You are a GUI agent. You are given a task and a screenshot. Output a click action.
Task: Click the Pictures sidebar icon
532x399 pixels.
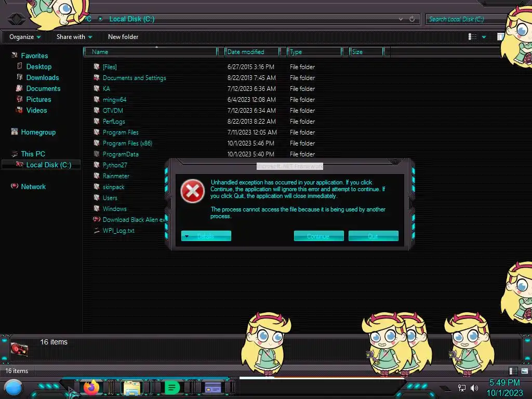[x=19, y=99]
